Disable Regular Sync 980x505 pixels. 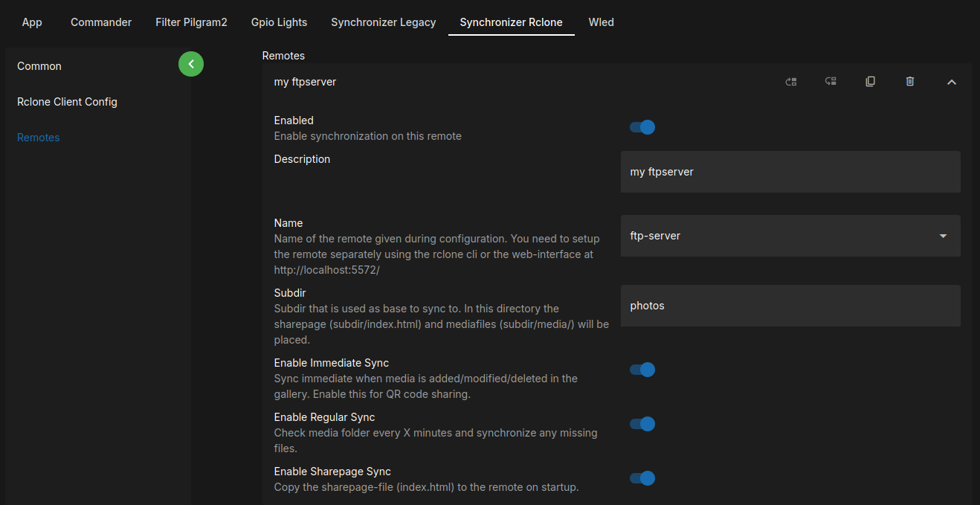point(642,424)
